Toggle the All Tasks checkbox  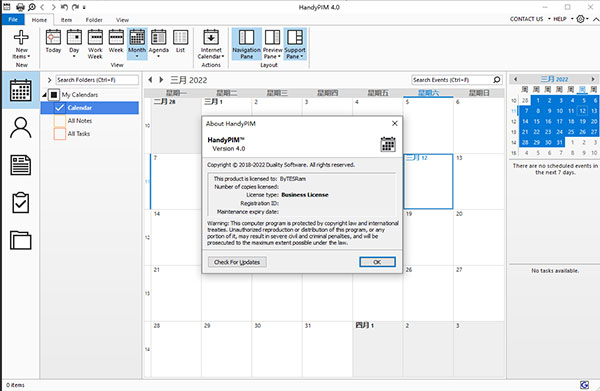click(x=60, y=134)
